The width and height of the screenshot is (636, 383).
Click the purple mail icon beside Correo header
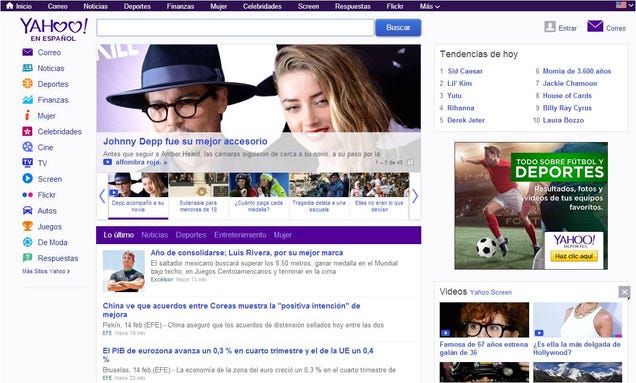[595, 26]
